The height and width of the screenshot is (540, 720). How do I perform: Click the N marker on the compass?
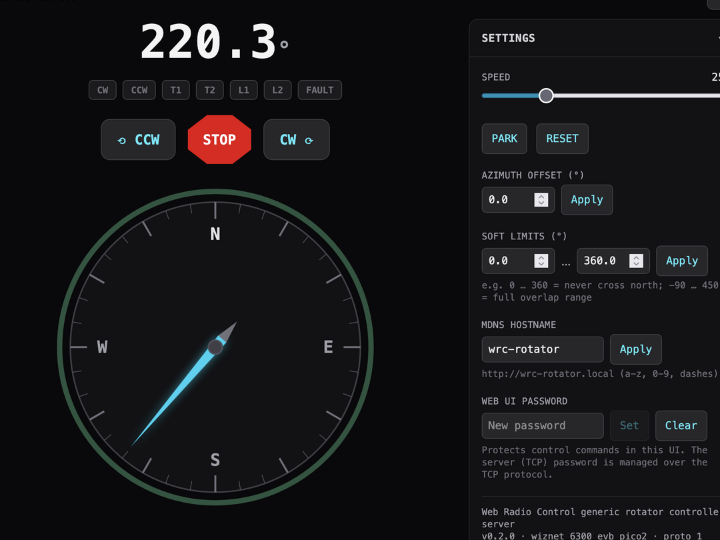[x=215, y=234]
